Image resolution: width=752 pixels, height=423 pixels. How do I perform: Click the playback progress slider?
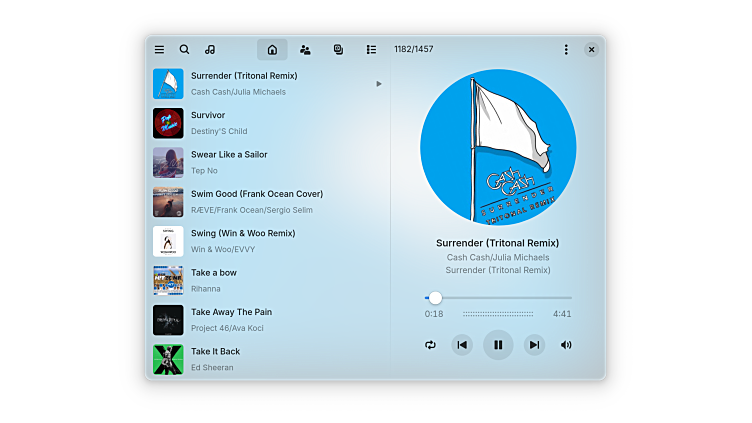click(x=498, y=298)
